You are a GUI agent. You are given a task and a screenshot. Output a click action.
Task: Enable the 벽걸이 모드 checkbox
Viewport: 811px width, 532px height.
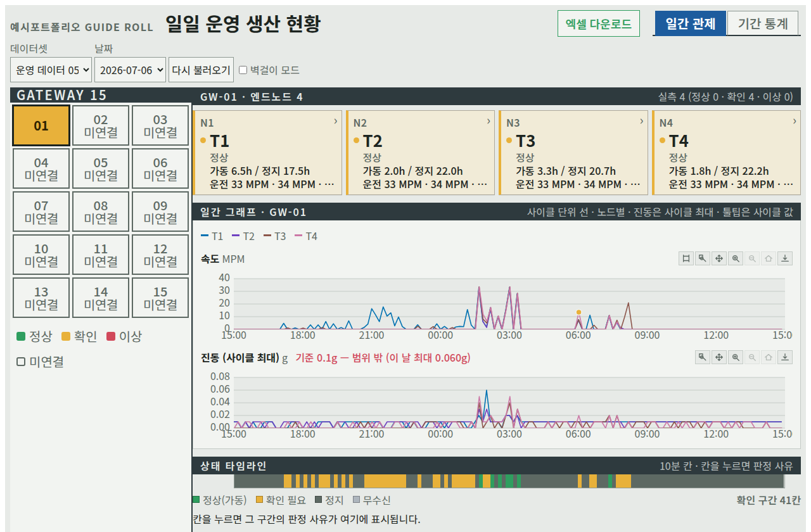(243, 70)
